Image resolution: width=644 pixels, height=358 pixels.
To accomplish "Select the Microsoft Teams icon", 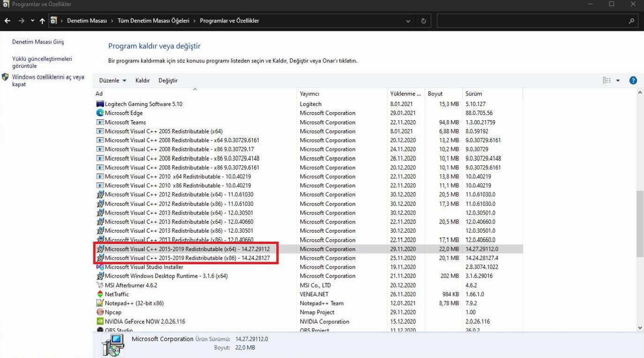I will pos(100,122).
